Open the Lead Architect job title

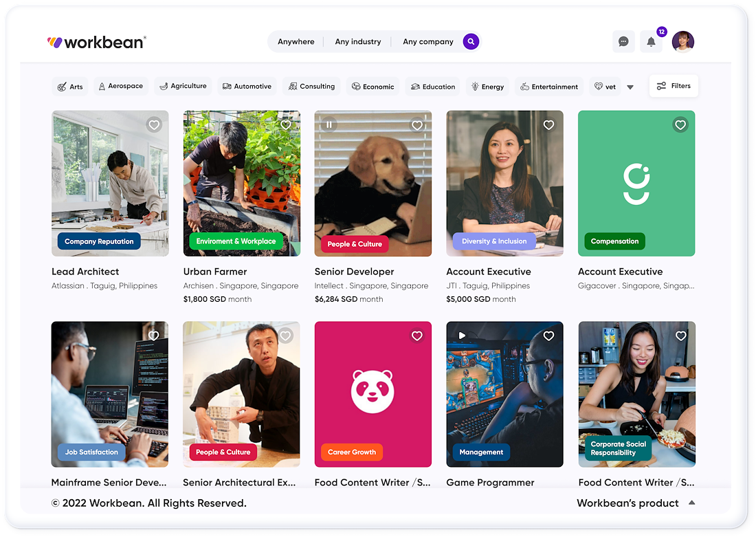coord(85,272)
